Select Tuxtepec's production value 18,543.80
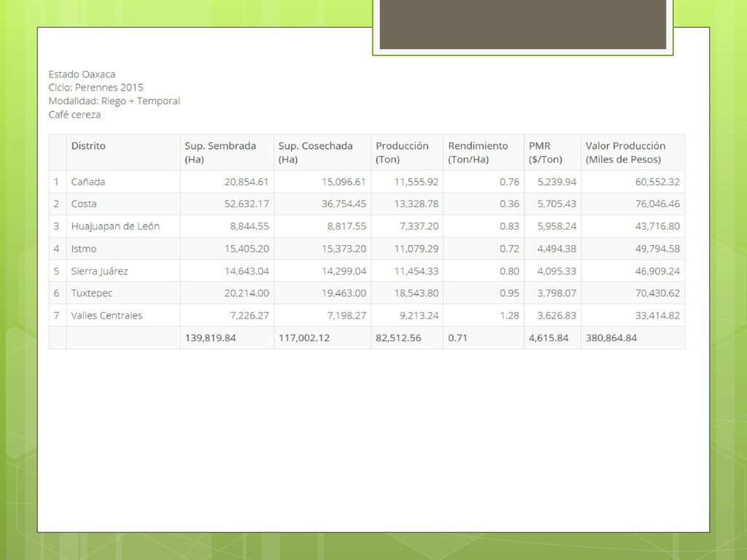The height and width of the screenshot is (560, 747). (x=417, y=293)
